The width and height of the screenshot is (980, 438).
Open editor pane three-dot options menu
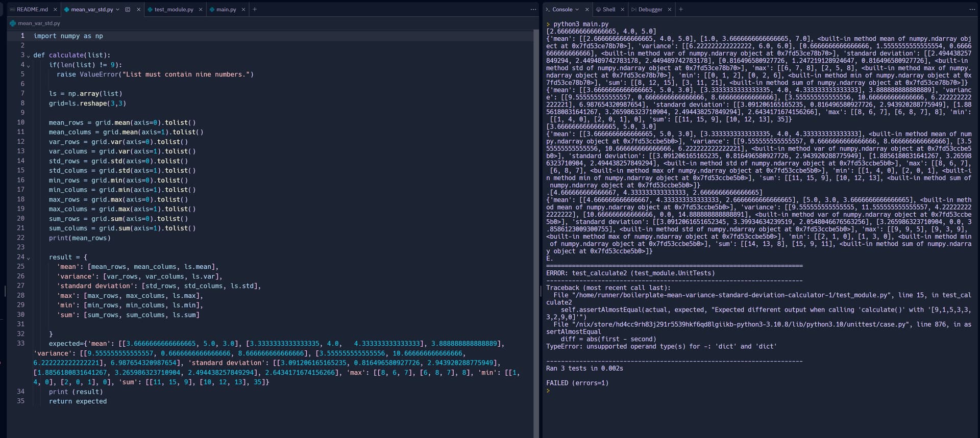tap(533, 9)
